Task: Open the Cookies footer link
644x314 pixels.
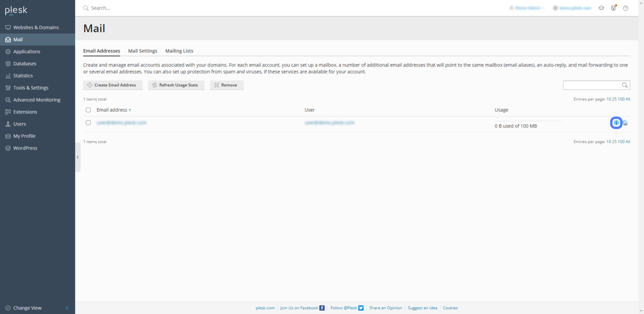Action: (x=450, y=308)
